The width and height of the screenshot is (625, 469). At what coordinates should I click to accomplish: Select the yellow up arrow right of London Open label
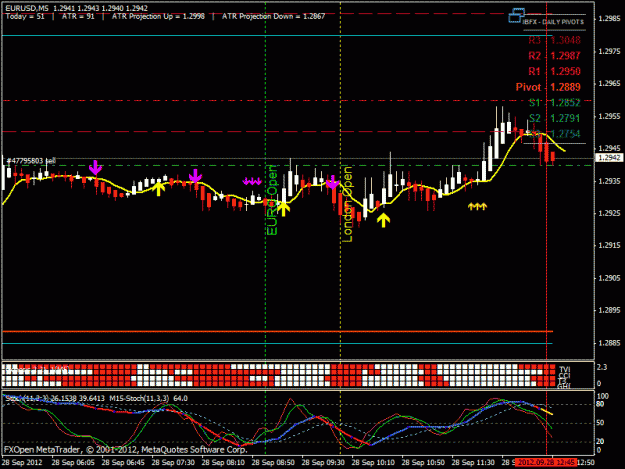pyautogui.click(x=383, y=220)
